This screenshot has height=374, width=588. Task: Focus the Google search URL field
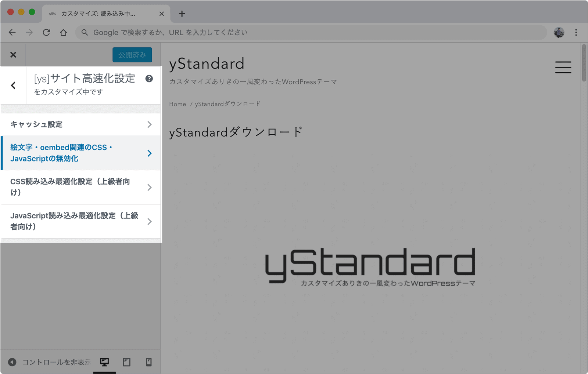tap(311, 32)
